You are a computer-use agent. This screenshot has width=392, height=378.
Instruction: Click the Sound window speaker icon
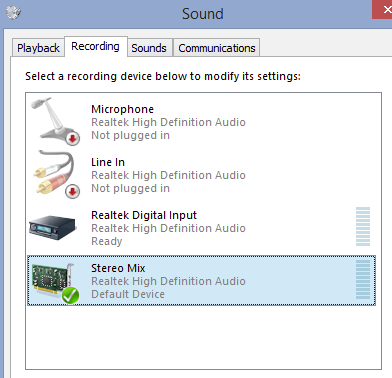(13, 13)
